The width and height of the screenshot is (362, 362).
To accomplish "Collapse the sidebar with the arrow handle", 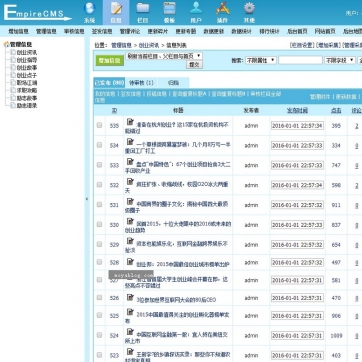I will (x=87, y=199).
